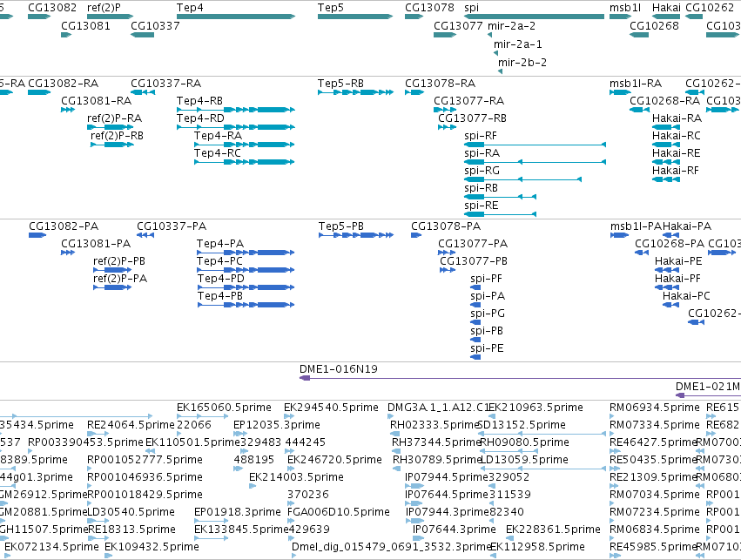Click transcript CG13077-RB label
The image size is (741, 560).
472,118
